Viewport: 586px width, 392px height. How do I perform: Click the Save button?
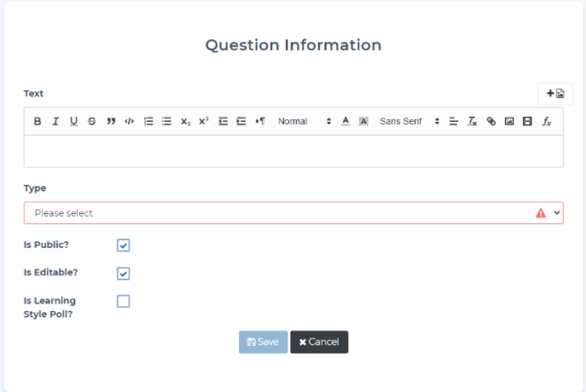pos(263,342)
